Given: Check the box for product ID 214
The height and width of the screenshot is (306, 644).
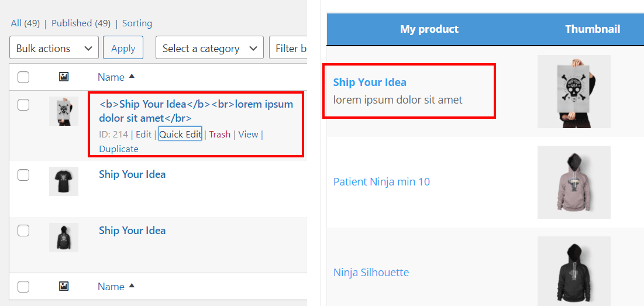Looking at the screenshot, I should 23,105.
